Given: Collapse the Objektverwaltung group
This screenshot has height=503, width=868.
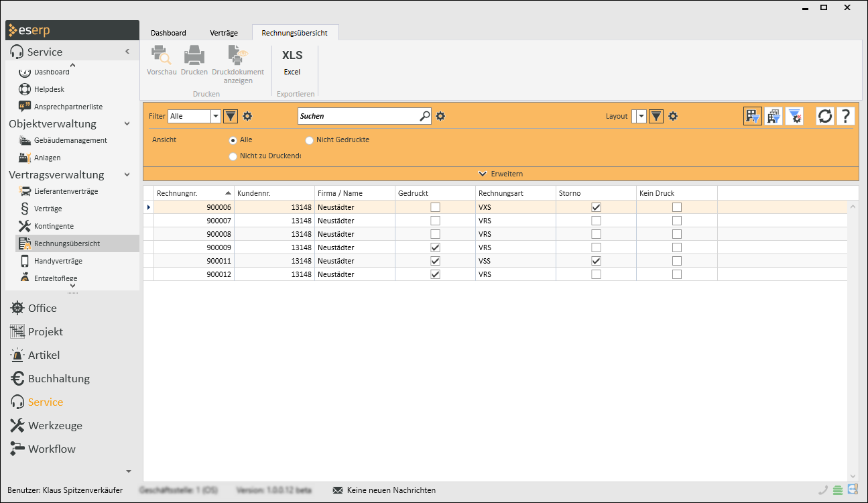Looking at the screenshot, I should (x=127, y=123).
